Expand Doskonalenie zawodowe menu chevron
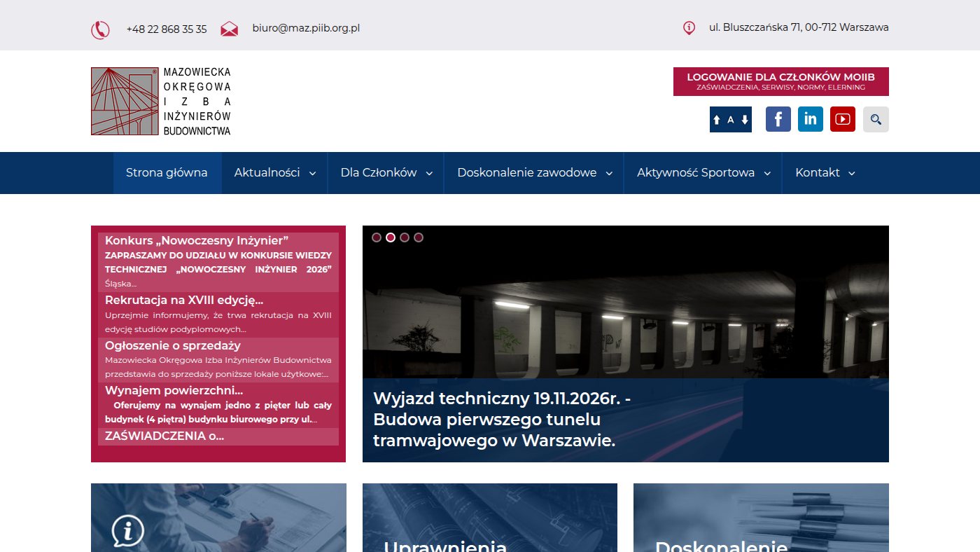 (609, 173)
